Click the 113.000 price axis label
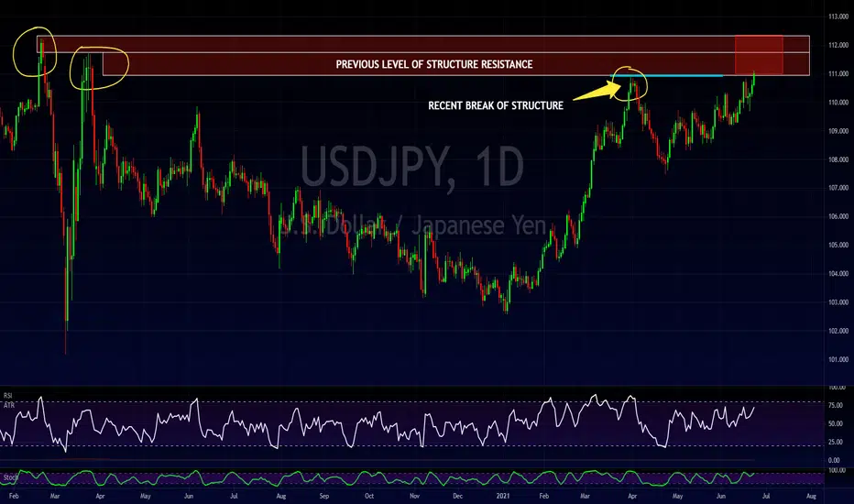The image size is (854, 504). [x=838, y=16]
